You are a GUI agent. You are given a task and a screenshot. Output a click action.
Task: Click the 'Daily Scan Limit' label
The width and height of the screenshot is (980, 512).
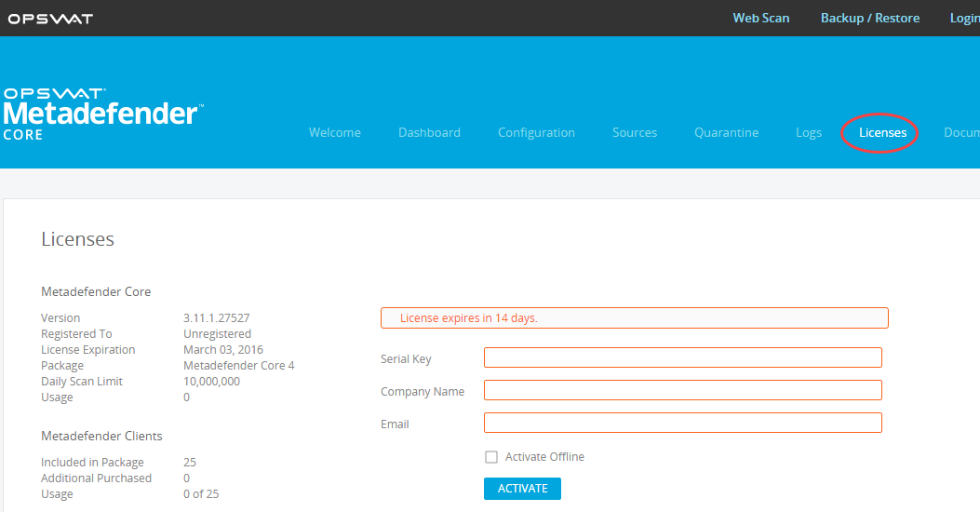tap(82, 382)
